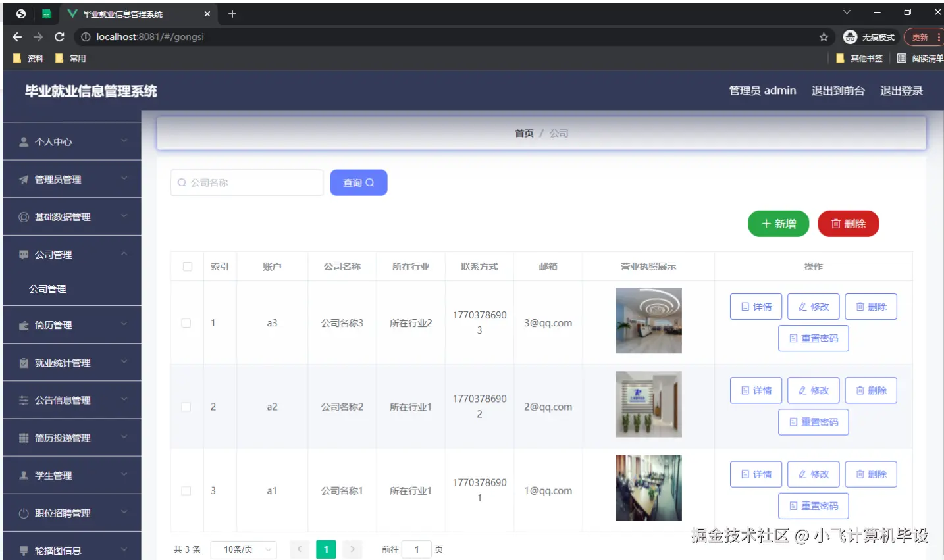Click the red 删除 bulk delete button
The height and width of the screenshot is (560, 944).
point(849,224)
